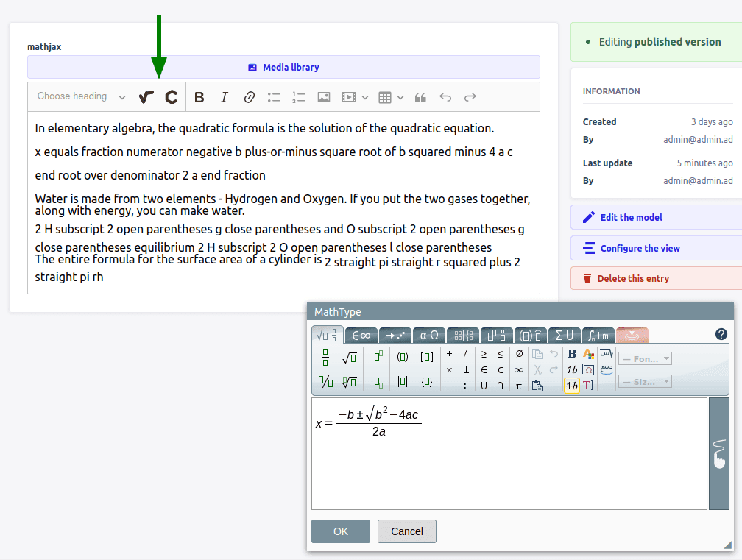Insert the element-of symbol in MathType
This screenshot has height=560, width=742.
pos(484,370)
